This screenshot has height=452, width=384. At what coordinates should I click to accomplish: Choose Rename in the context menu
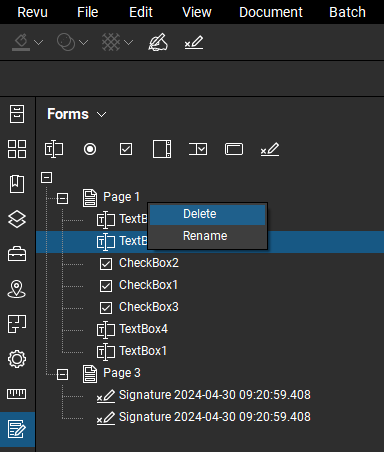(x=207, y=236)
